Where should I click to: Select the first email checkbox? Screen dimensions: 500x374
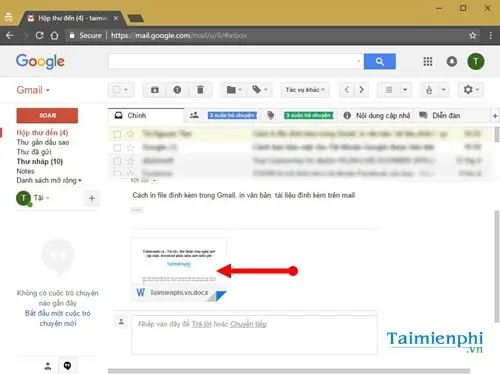click(x=117, y=134)
